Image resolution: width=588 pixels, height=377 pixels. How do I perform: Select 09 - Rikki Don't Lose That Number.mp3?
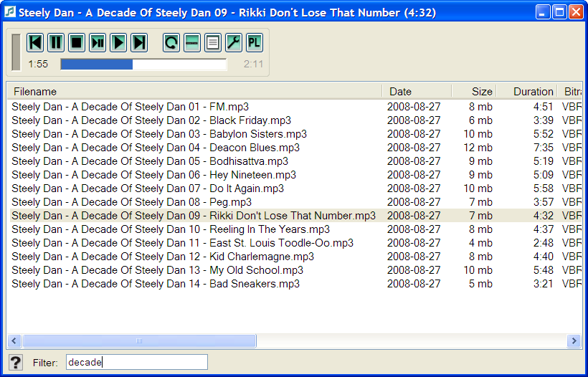click(194, 216)
